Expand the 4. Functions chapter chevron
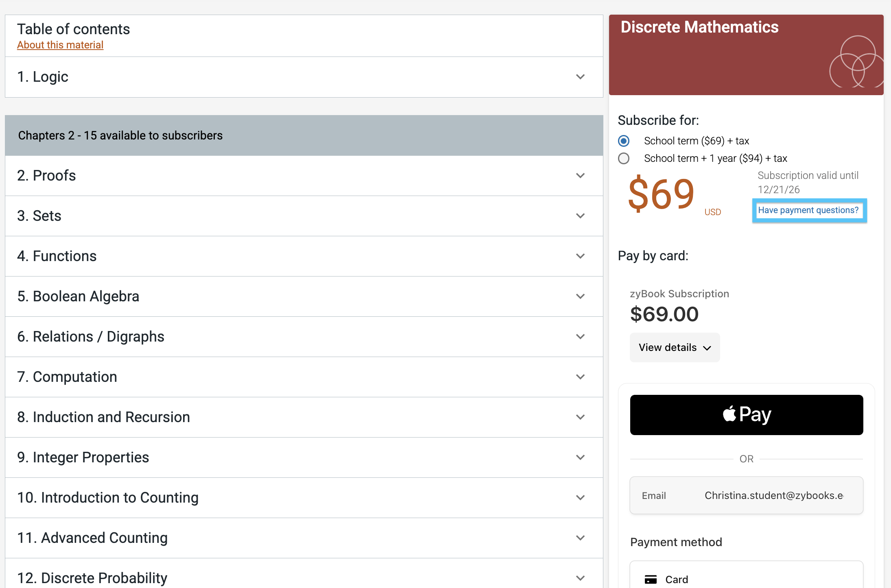Screen dimensions: 891x588 pyautogui.click(x=580, y=256)
